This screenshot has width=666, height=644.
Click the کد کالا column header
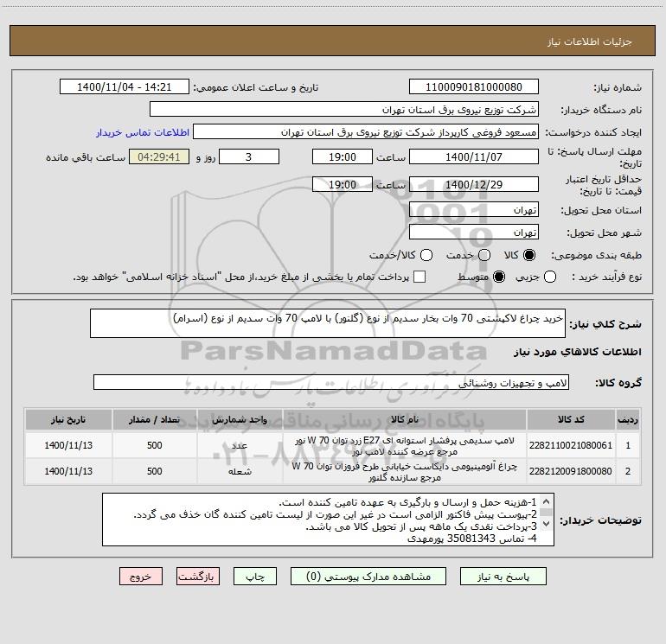(x=571, y=419)
